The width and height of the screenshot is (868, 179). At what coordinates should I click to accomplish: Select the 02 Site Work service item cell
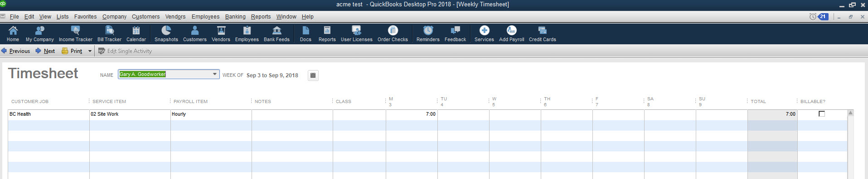point(130,114)
